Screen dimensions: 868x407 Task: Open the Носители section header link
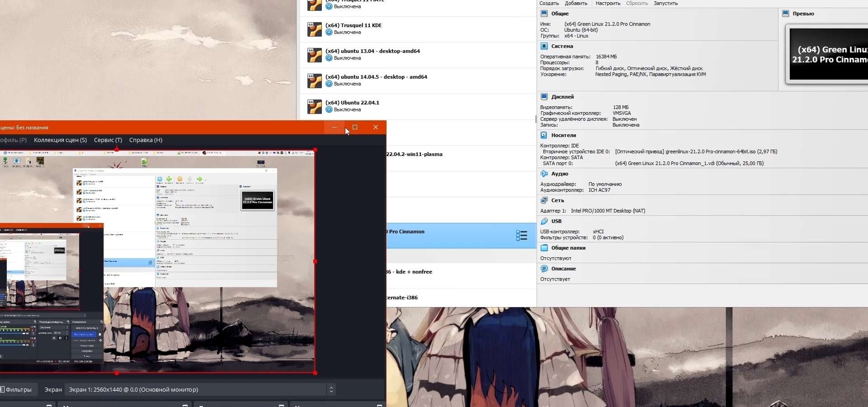pos(564,135)
